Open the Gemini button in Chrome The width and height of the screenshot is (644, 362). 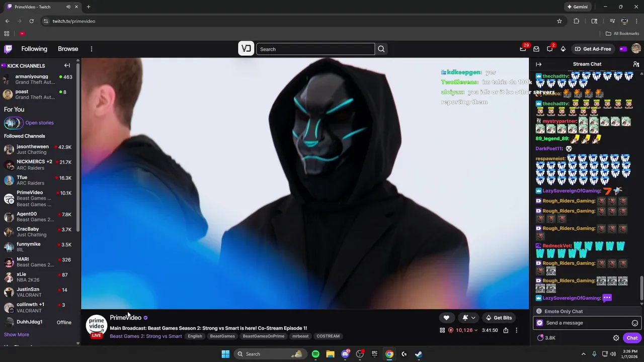pos(577,7)
